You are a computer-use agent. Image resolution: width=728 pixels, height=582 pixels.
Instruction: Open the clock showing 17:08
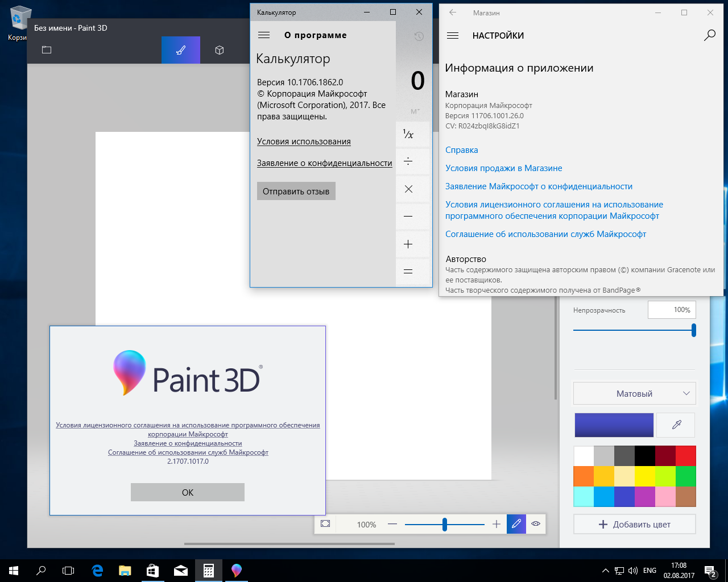pyautogui.click(x=679, y=571)
